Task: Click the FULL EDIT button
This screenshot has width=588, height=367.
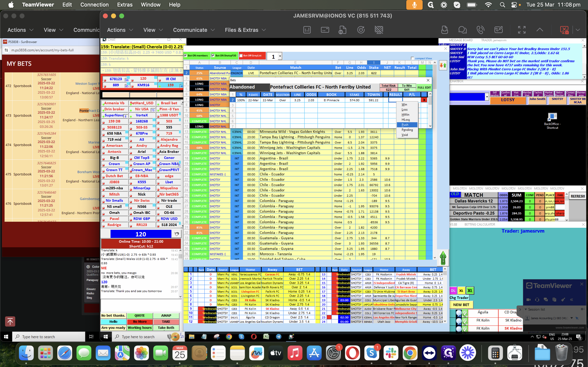Action: pyautogui.click(x=424, y=88)
